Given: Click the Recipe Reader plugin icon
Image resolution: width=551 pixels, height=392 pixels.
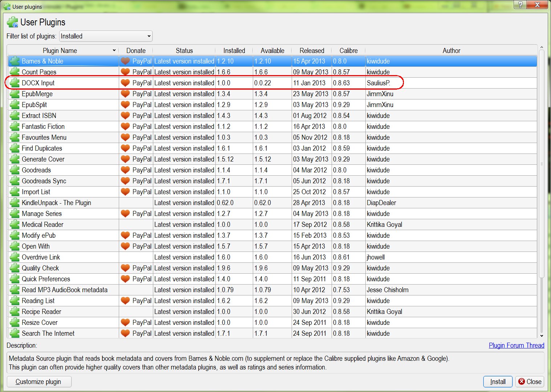Looking at the screenshot, I should 15,311.
